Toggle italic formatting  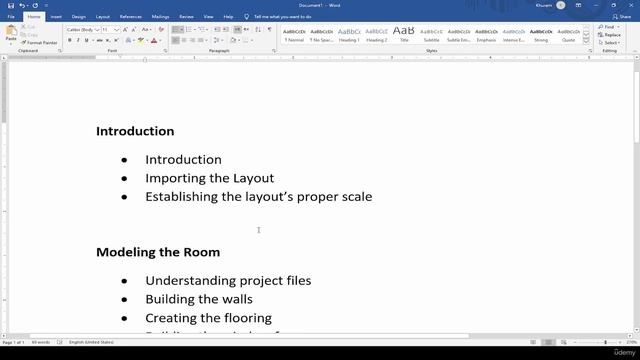pyautogui.click(x=78, y=40)
